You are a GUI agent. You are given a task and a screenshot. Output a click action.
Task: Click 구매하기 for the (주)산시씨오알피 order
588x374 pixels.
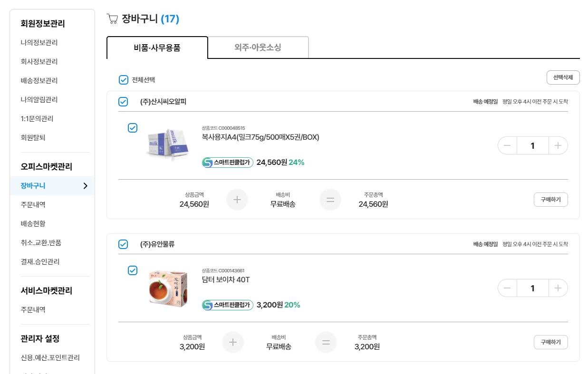[550, 200]
